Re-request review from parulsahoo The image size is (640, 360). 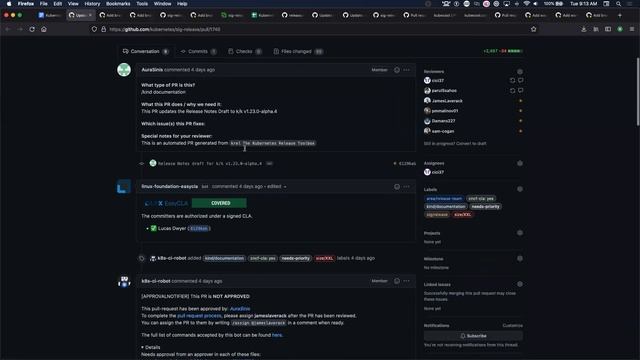pos(512,91)
